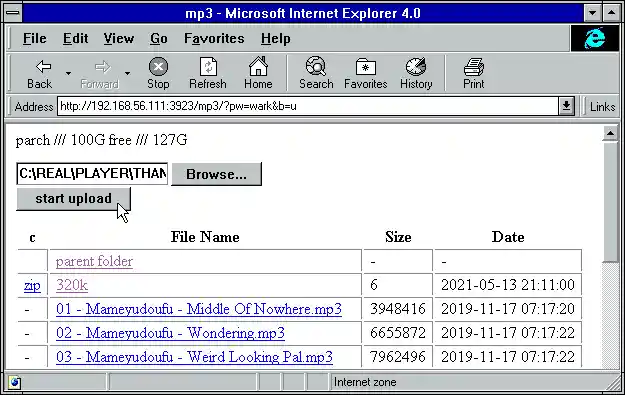The width and height of the screenshot is (625, 395).
Task: Open the Address bar dropdown list
Action: point(566,106)
